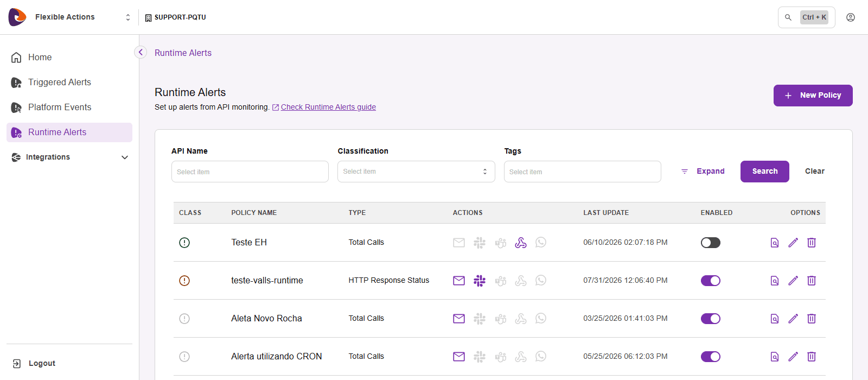Click the Teams icon in Teste EH row
The width and height of the screenshot is (868, 380).
[x=501, y=243]
